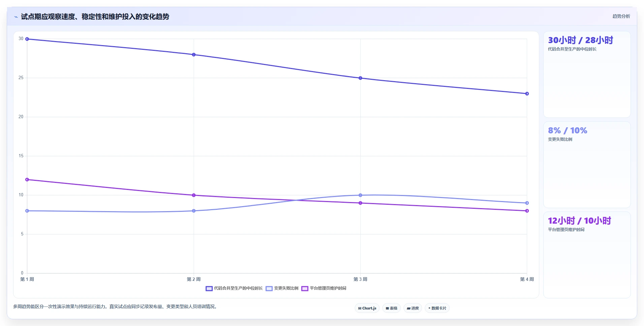The height and width of the screenshot is (326, 644).
Task: Click week 3 purple maintenance point at 9
Action: click(360, 203)
